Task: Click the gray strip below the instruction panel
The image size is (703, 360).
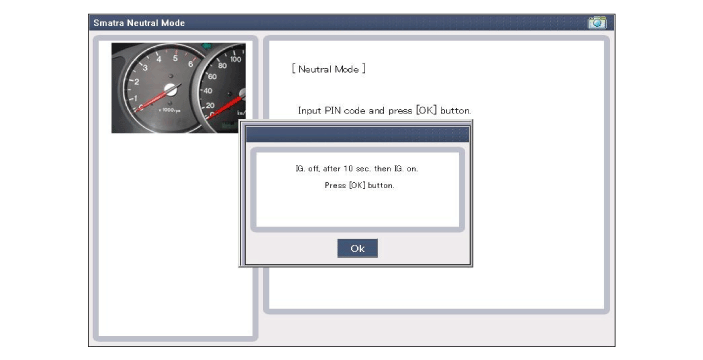Action: tap(437, 328)
